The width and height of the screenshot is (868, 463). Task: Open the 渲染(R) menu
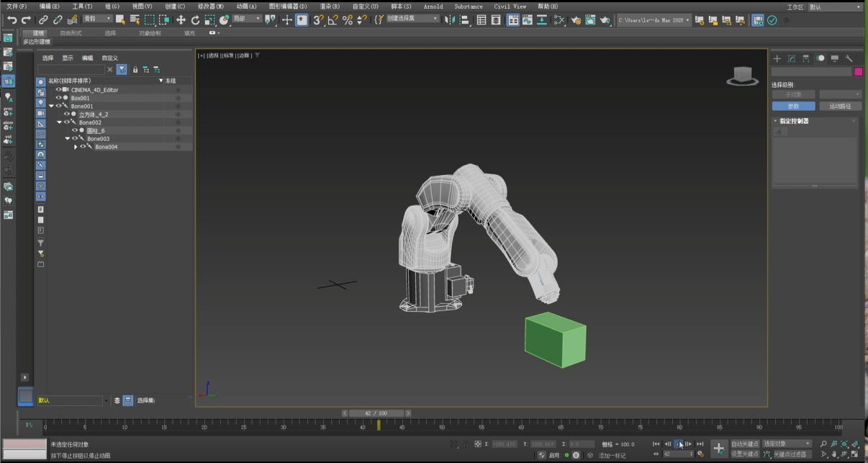pyautogui.click(x=330, y=6)
